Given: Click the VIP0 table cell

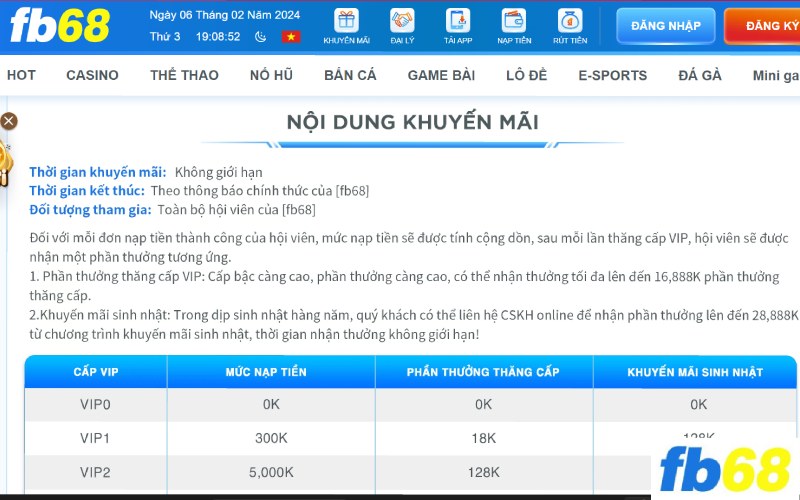Looking at the screenshot, I should point(95,405).
